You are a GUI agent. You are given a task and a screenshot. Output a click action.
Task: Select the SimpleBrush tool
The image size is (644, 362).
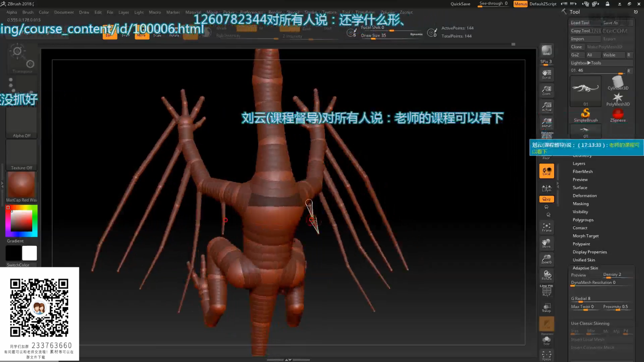point(586,116)
